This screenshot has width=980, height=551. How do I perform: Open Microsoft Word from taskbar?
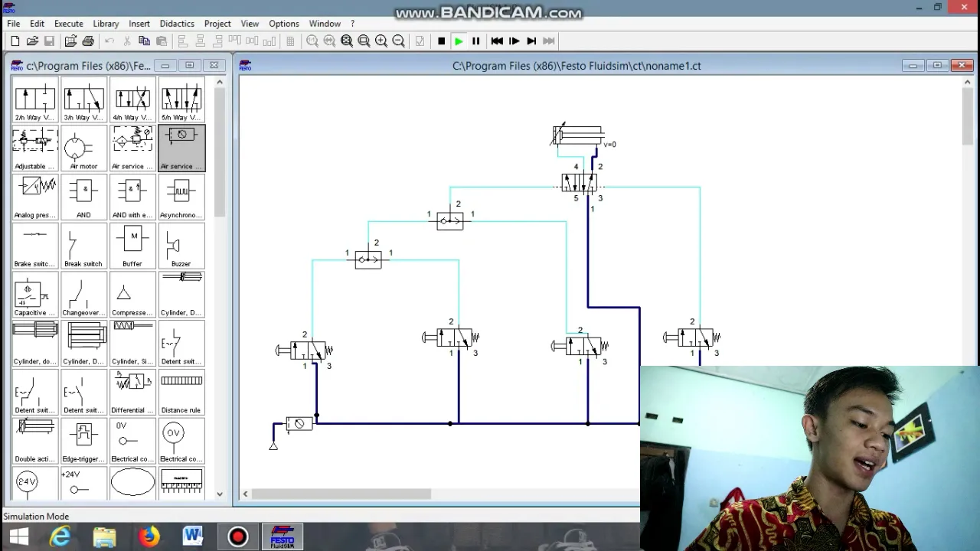[x=193, y=537]
